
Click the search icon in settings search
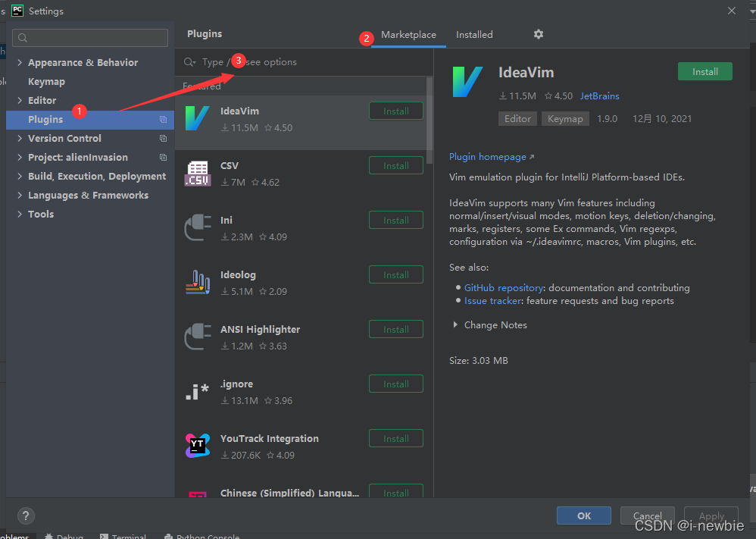[x=22, y=38]
